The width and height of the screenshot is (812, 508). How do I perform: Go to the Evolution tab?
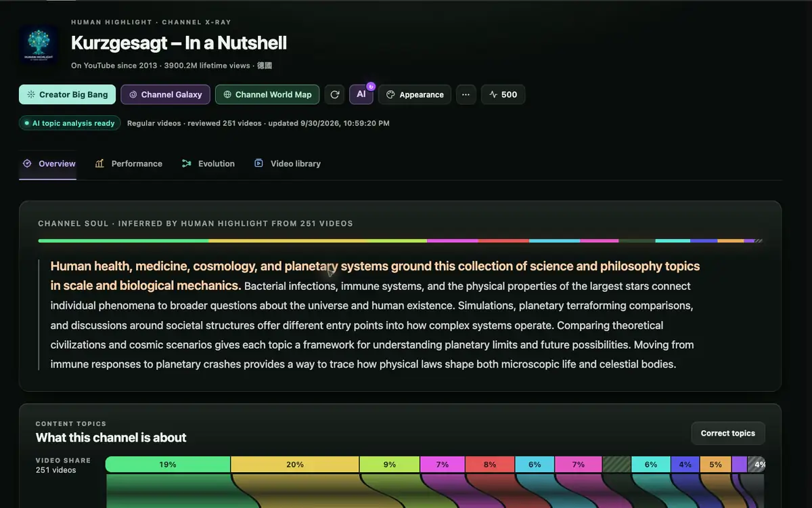(208, 164)
